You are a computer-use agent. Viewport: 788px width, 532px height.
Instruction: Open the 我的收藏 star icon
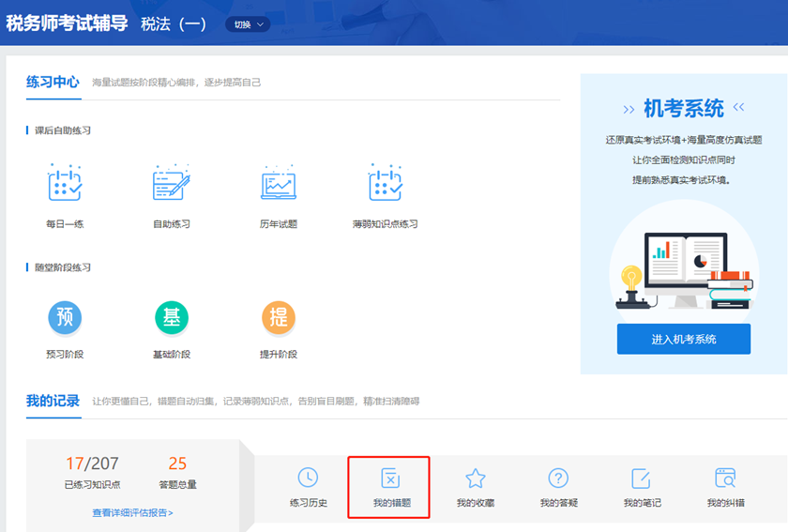pos(476,478)
